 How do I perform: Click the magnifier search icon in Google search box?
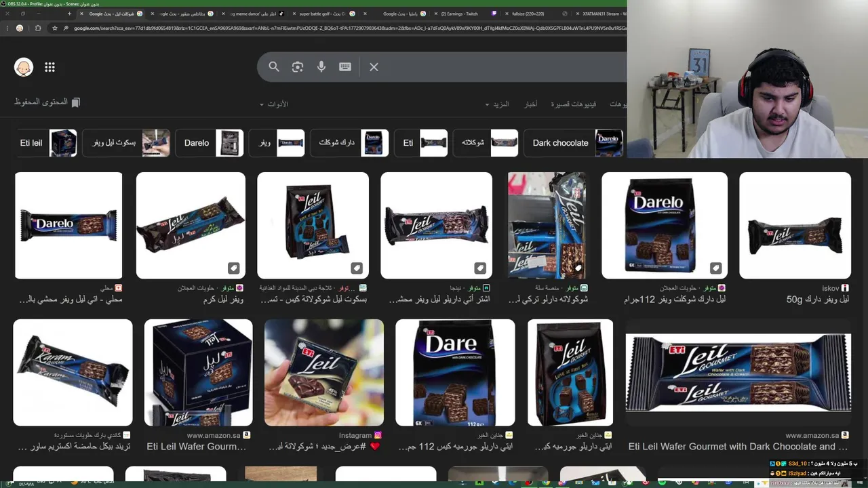[x=274, y=67]
